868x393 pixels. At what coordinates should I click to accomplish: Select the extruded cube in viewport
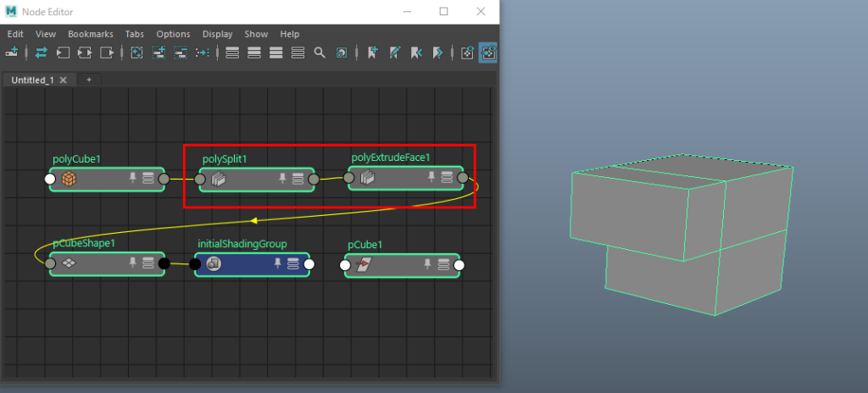tap(682, 234)
